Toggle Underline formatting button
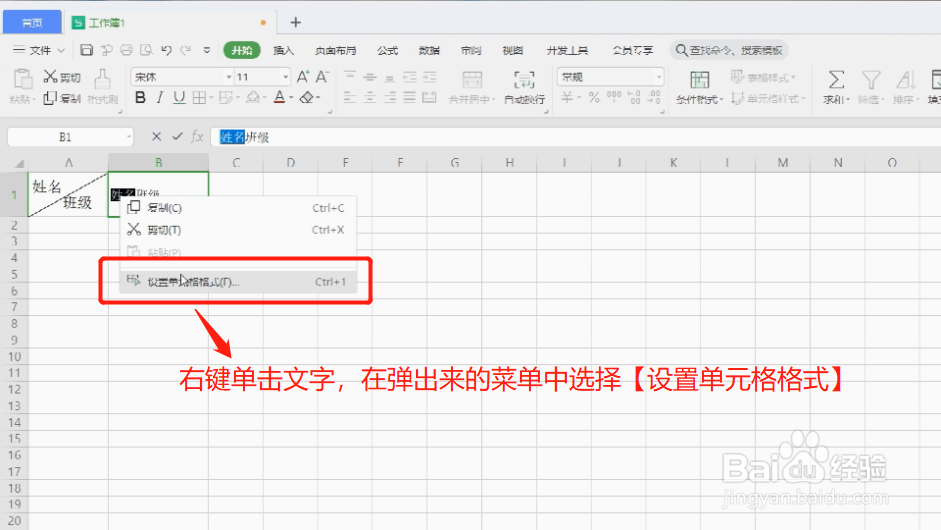The image size is (941, 530). [179, 97]
